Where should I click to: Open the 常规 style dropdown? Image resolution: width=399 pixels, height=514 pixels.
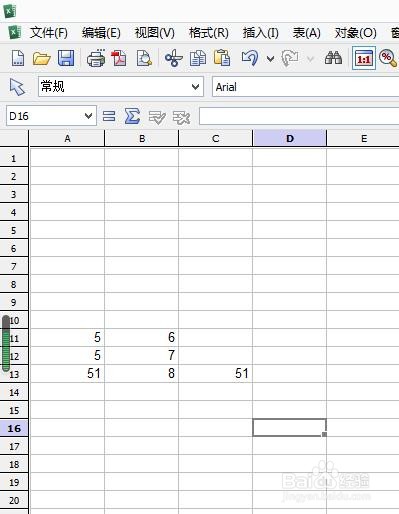pyautogui.click(x=196, y=87)
